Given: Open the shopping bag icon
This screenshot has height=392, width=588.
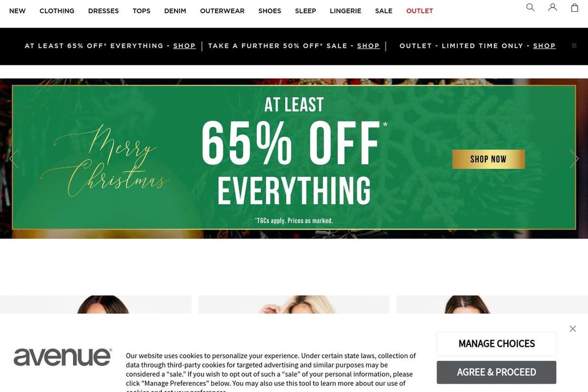Looking at the screenshot, I should pos(575,7).
